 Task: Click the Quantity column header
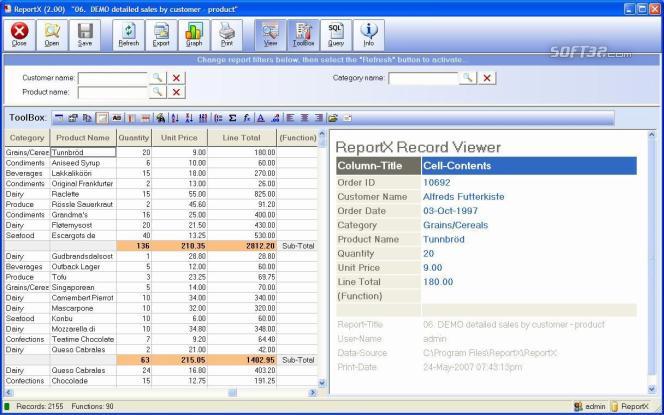click(x=134, y=138)
